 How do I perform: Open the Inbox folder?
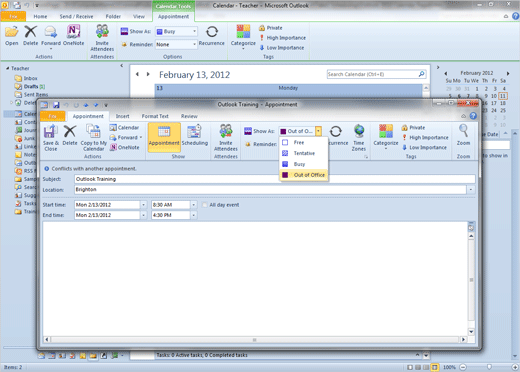(26, 78)
